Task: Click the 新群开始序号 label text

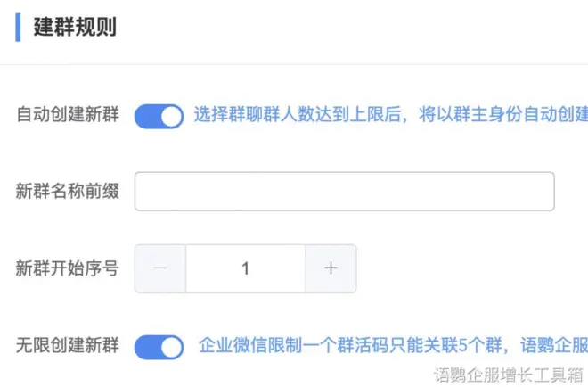Action: click(x=68, y=268)
